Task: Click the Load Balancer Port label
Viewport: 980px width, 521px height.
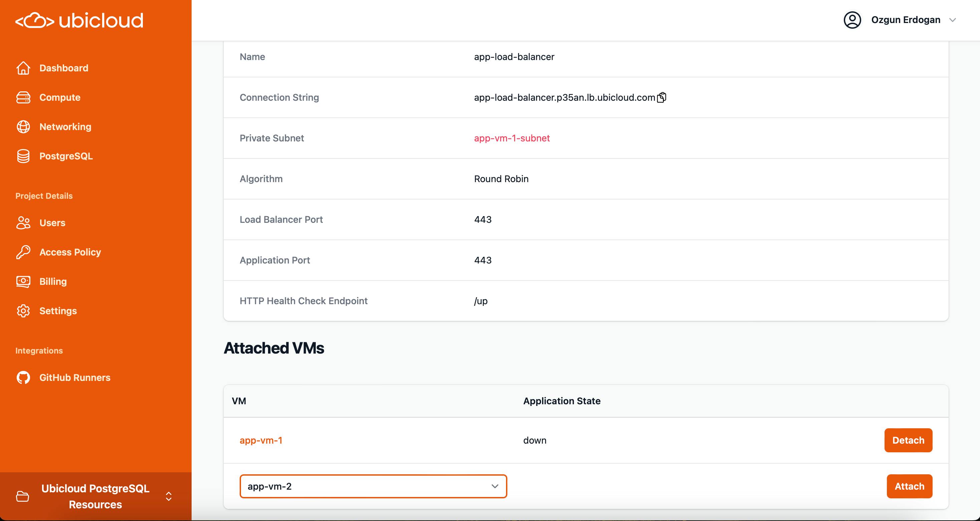Action: pyautogui.click(x=281, y=219)
